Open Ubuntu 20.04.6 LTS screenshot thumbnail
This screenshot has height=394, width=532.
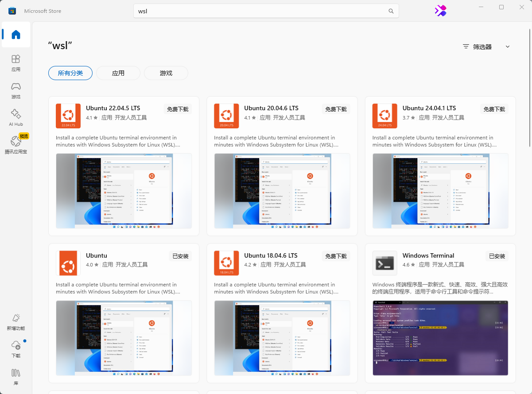pos(282,191)
